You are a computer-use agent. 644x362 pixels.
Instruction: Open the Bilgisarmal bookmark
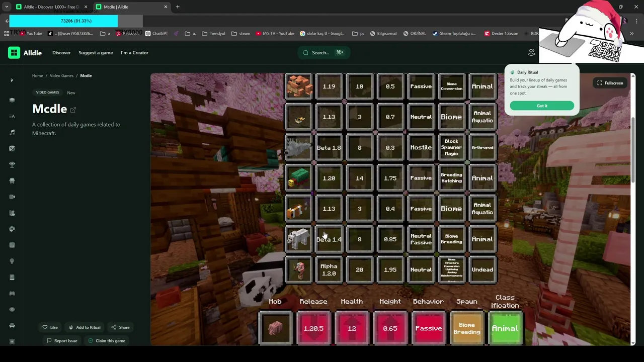[383, 34]
